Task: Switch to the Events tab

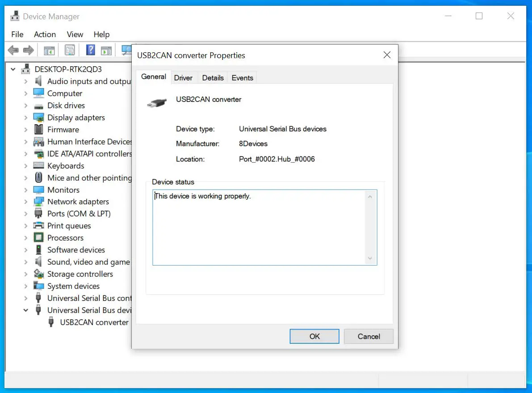Action: tap(242, 77)
